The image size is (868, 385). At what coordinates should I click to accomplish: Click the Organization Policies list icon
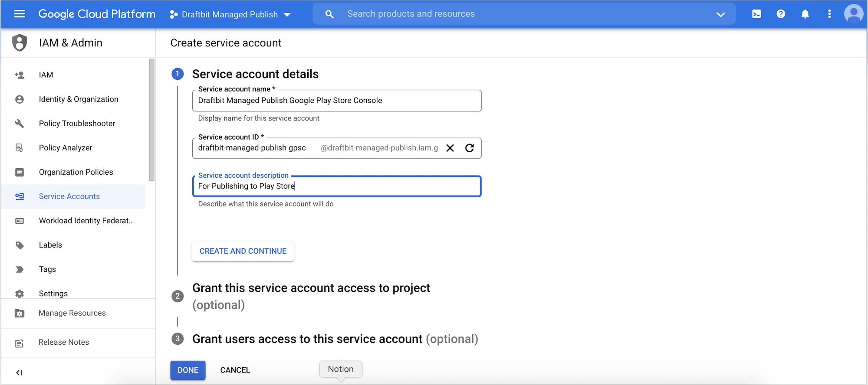click(20, 172)
